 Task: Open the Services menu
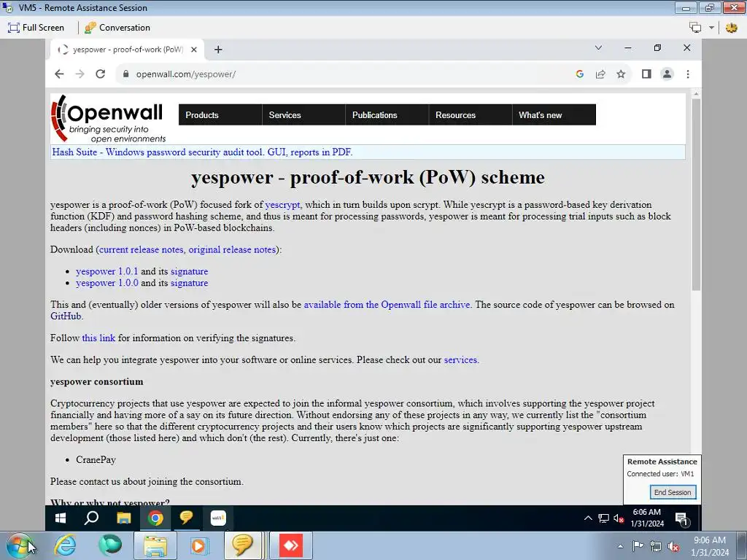pos(303,114)
